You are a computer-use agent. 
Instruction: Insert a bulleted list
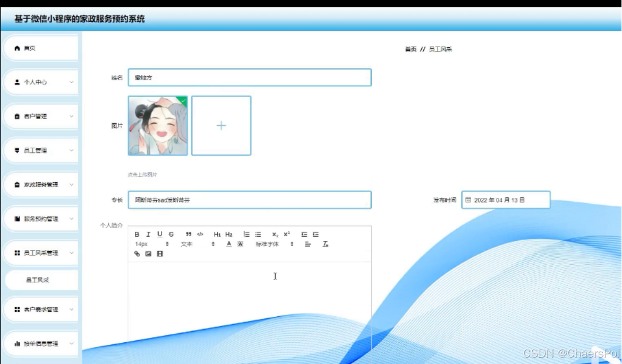click(x=258, y=235)
